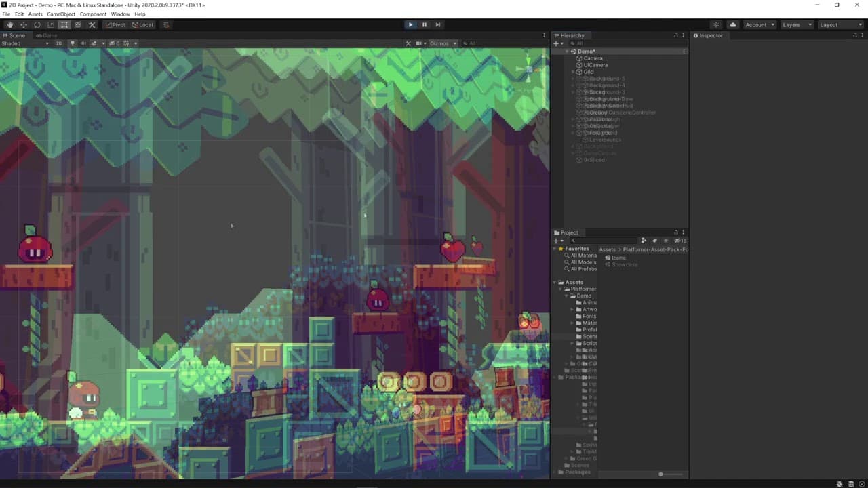Select UICamera object in Hierarchy

click(595, 65)
